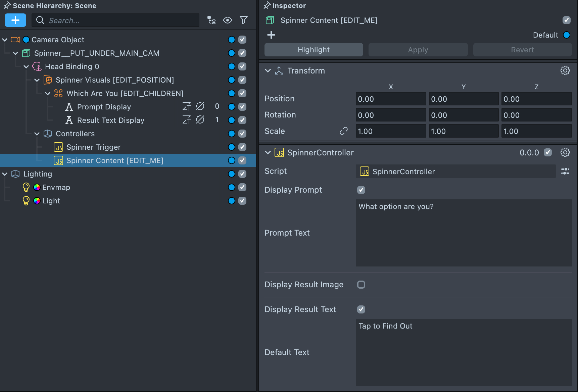578x392 pixels.
Task: Click the script picker icon beside SpinnerController
Action: [565, 171]
